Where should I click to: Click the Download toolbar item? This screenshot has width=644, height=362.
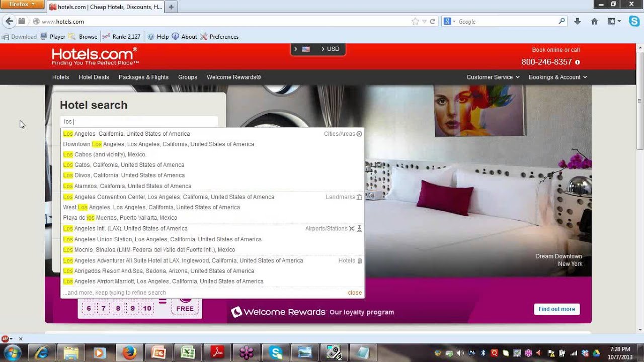pos(19,37)
